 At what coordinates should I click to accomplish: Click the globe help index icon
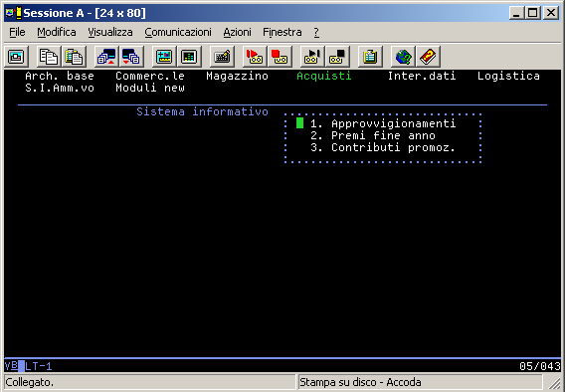tap(403, 57)
